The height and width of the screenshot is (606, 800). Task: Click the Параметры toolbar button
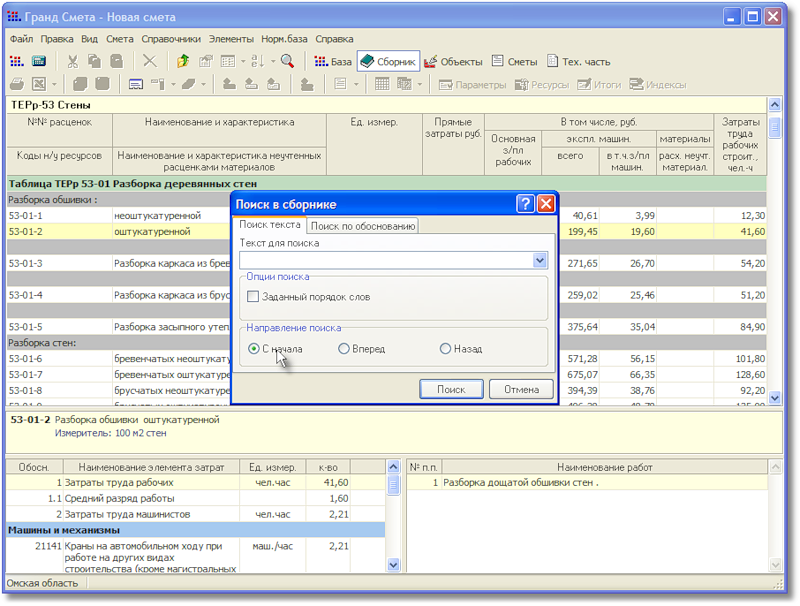pyautogui.click(x=472, y=85)
